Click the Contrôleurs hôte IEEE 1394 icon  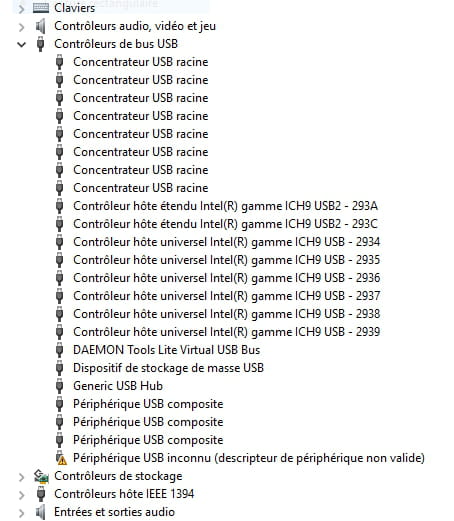(41, 494)
